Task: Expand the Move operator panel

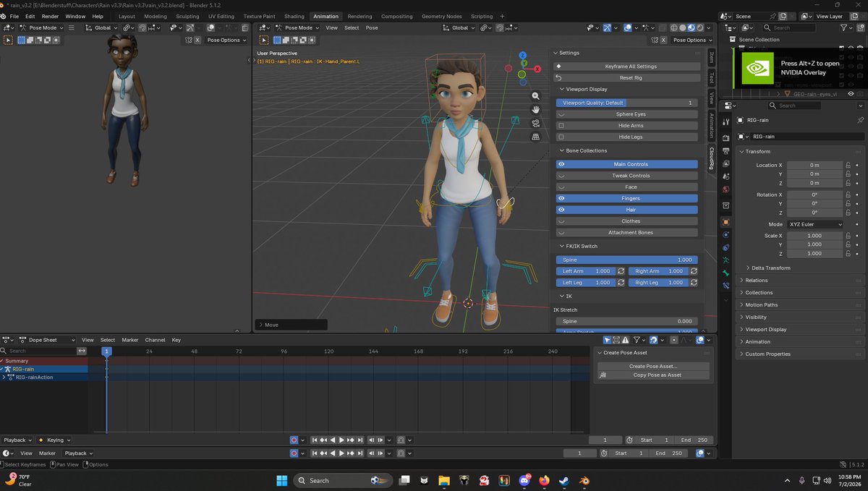Action: coord(290,325)
